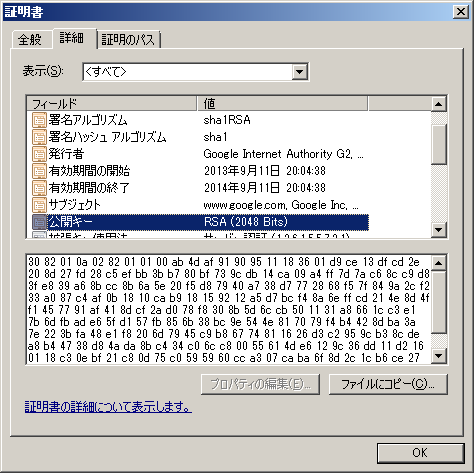Confirm with the OK button
The image size is (474, 473).
[x=420, y=453]
